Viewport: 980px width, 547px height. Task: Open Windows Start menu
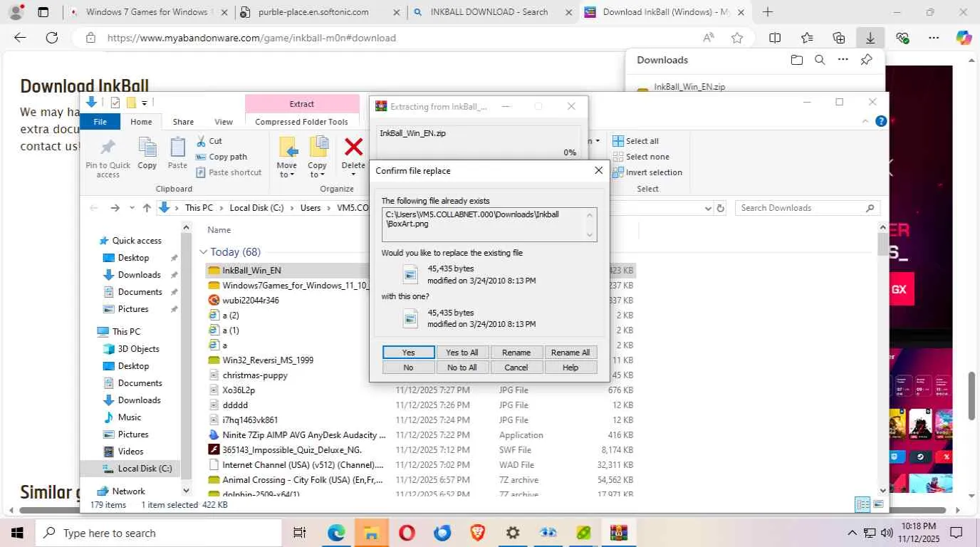(x=17, y=533)
